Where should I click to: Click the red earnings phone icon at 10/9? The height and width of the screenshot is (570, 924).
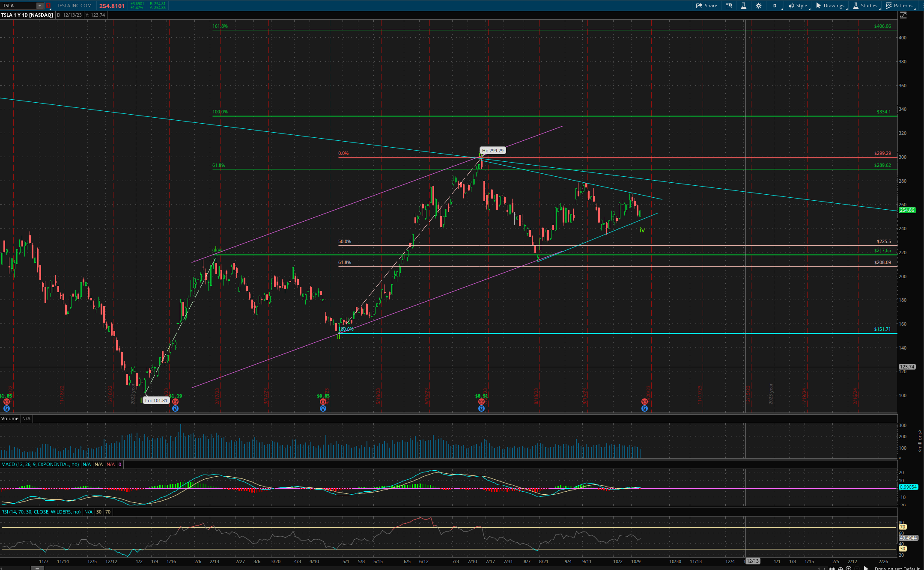[644, 401]
